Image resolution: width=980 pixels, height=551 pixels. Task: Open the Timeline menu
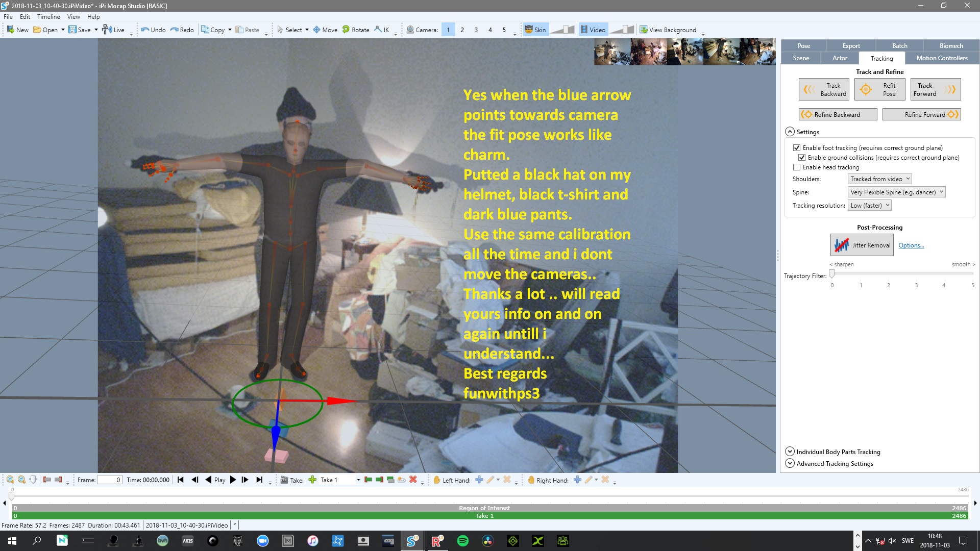click(48, 16)
